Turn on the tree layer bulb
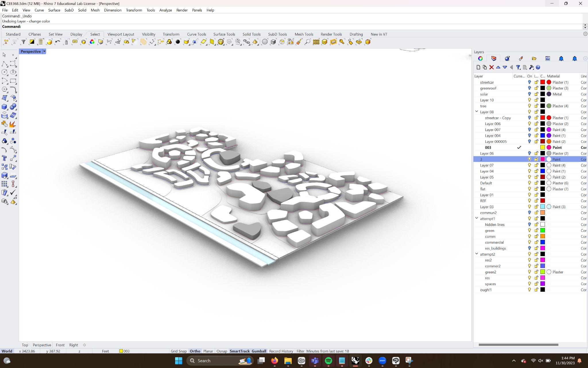 [529, 106]
